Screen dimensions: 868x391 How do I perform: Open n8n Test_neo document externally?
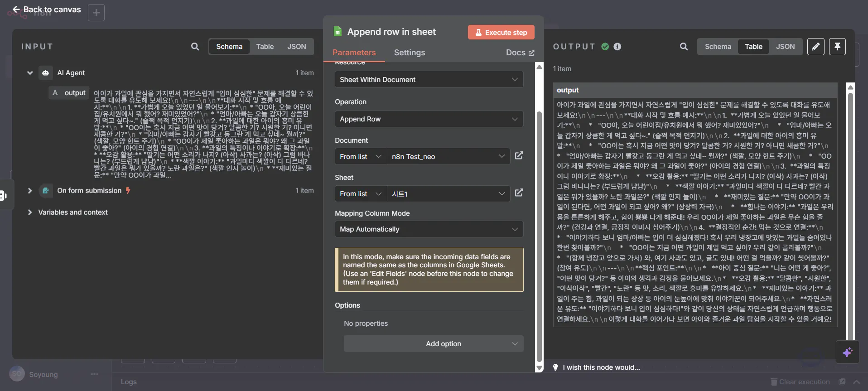click(519, 156)
